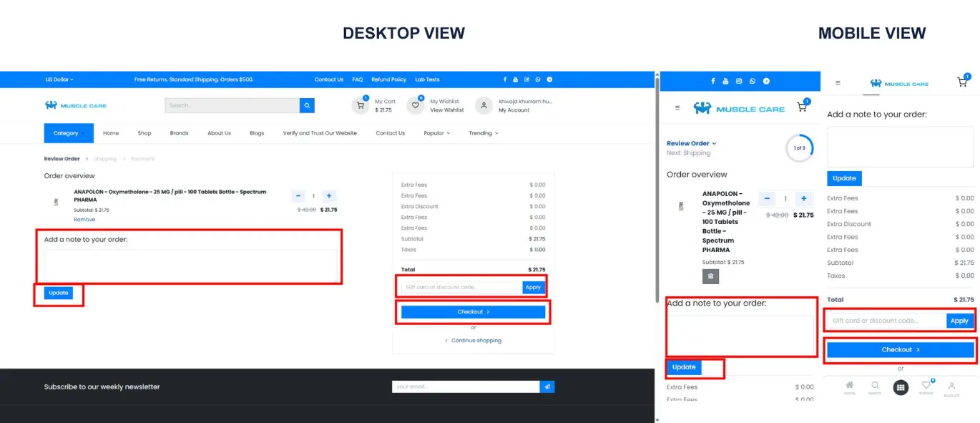Click the desktop My Wishlist heart icon

coord(416,106)
